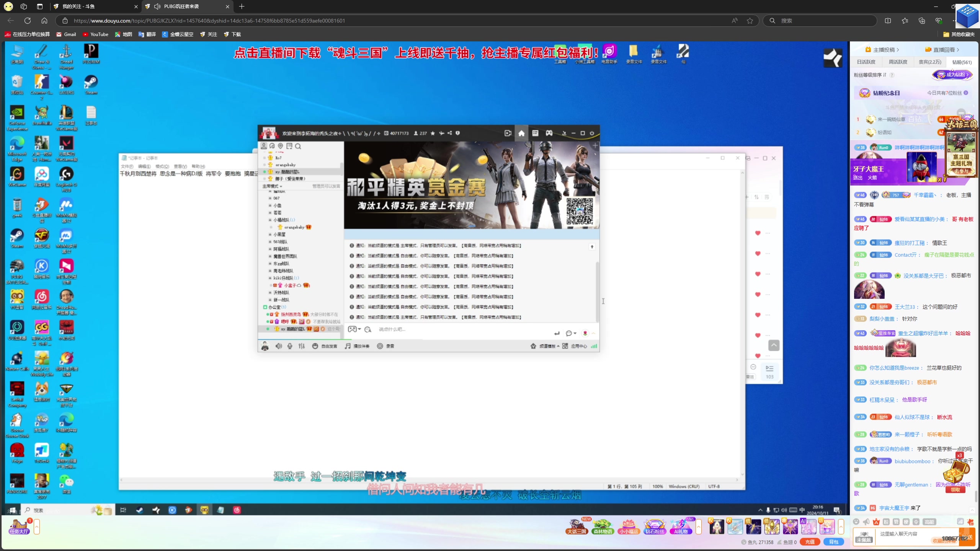Open the 其他收藏夹 bookmarks folder
The width and height of the screenshot is (980, 551).
959,34
